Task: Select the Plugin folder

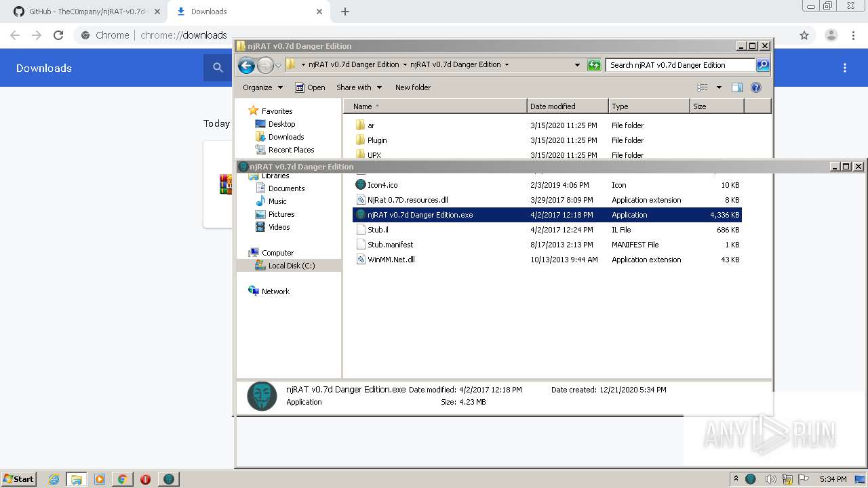Action: 377,140
